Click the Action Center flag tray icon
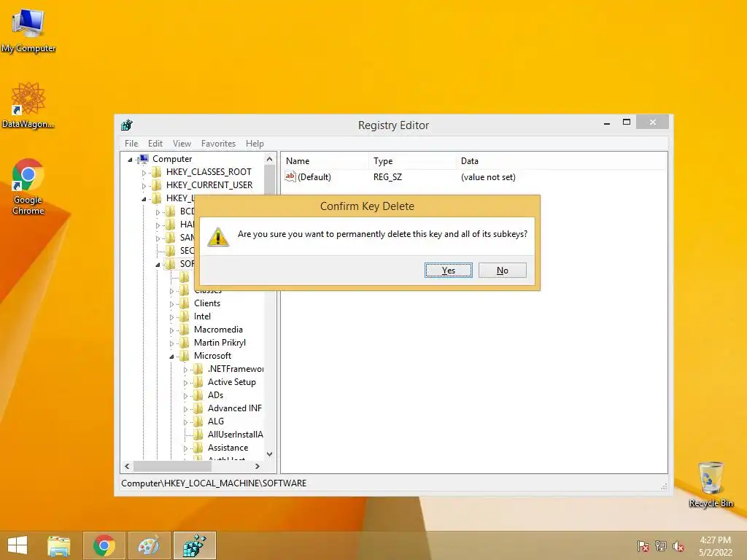The image size is (747, 560). 643,546
